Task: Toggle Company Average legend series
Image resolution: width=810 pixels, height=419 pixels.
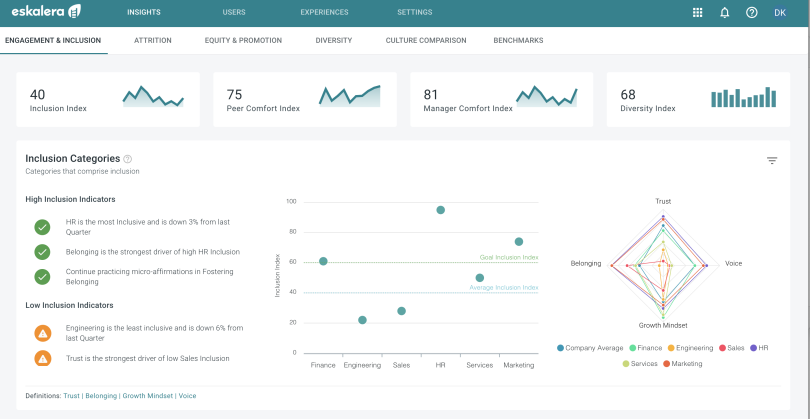Action: [x=590, y=348]
